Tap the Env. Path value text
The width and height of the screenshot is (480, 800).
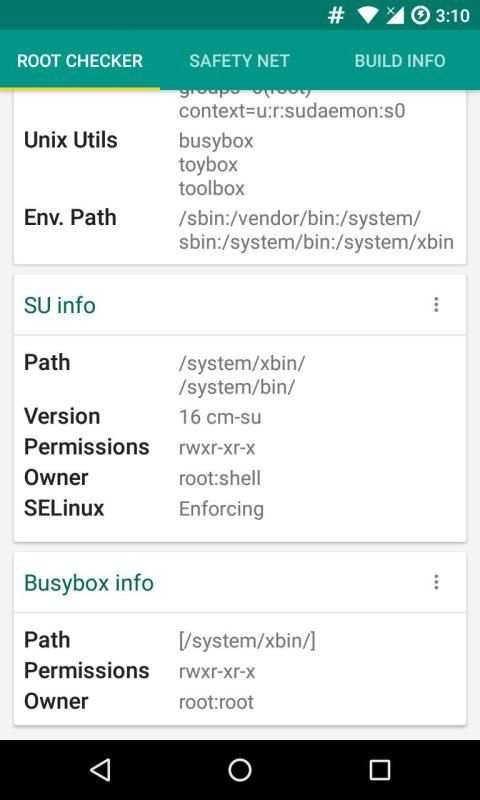pyautogui.click(x=316, y=231)
